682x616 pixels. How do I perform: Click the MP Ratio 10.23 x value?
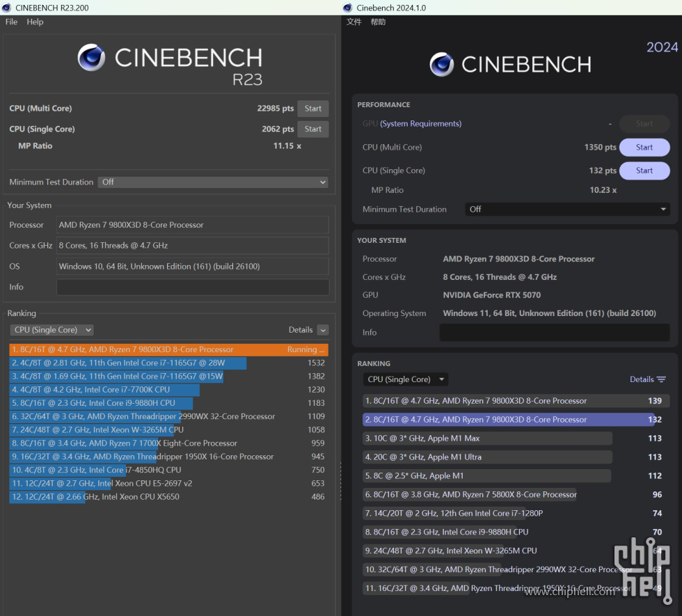603,190
